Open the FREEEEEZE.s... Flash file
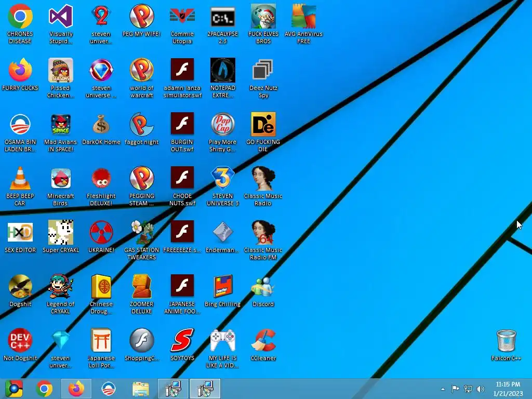Screen dimensions: 532x399 click(x=182, y=232)
